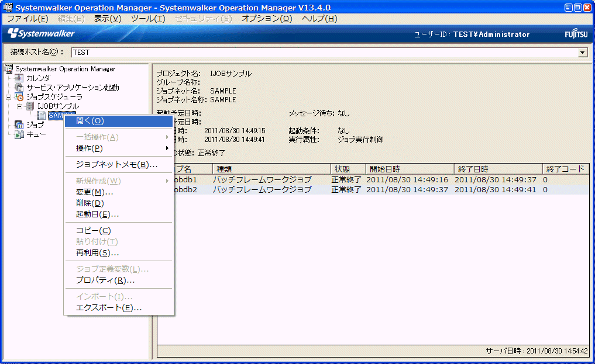
Task: Sort by the 開始日時 column header
Action: click(410, 169)
